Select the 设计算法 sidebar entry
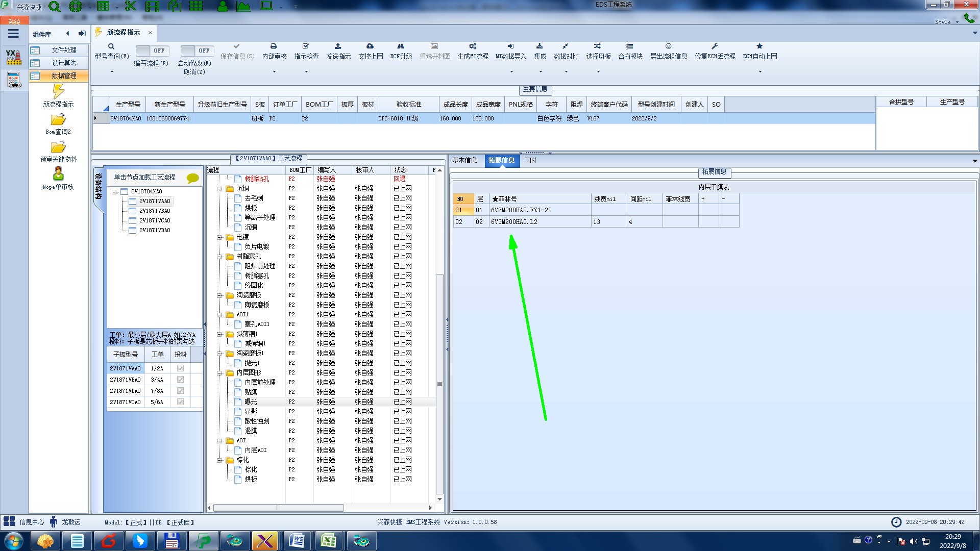Image resolution: width=980 pixels, height=551 pixels. pos(64,63)
